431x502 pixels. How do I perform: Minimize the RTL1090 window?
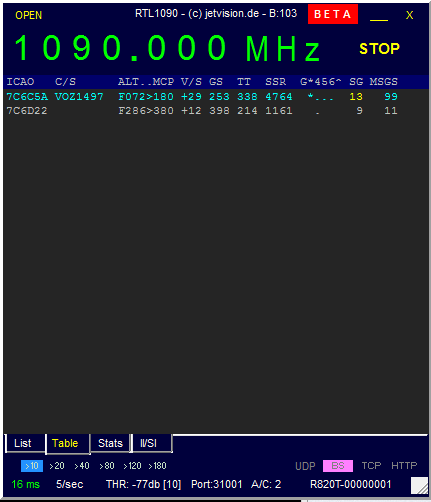[x=379, y=16]
